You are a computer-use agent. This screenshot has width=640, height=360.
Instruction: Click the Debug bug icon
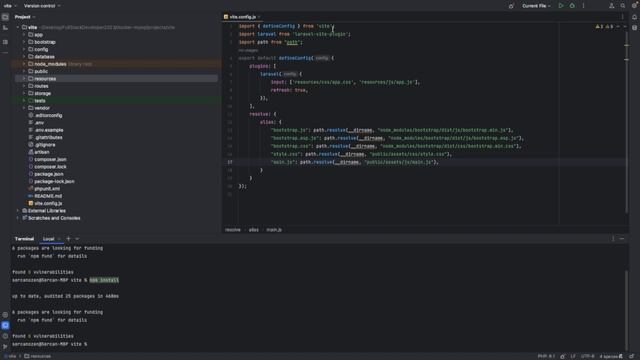tap(572, 6)
